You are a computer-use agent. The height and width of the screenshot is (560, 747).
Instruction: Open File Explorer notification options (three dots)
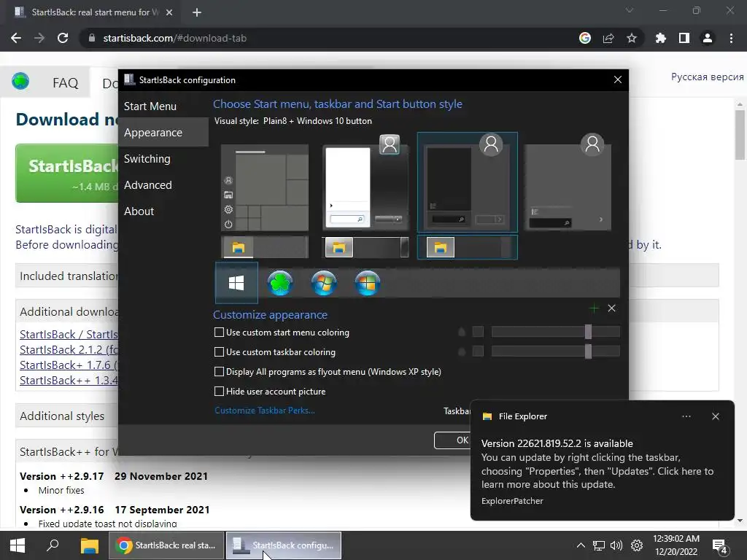pos(686,416)
